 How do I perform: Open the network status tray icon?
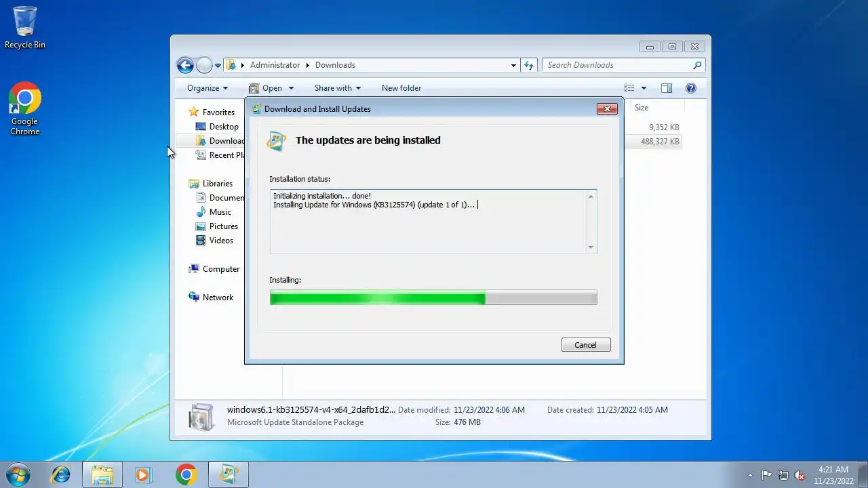(x=783, y=475)
